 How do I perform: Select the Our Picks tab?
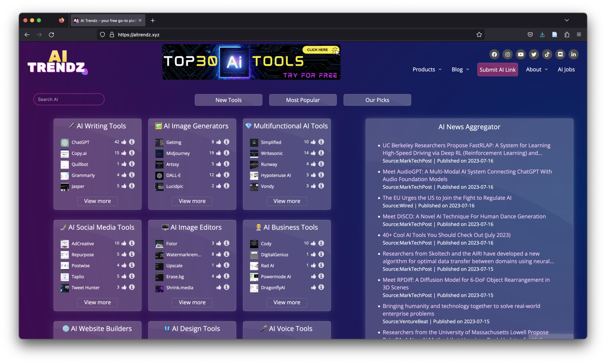pyautogui.click(x=377, y=100)
